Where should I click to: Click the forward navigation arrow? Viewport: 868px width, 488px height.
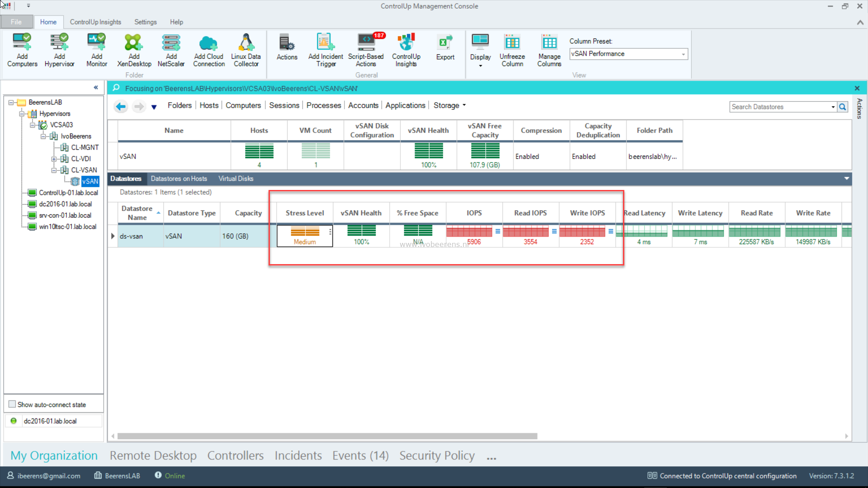click(139, 106)
